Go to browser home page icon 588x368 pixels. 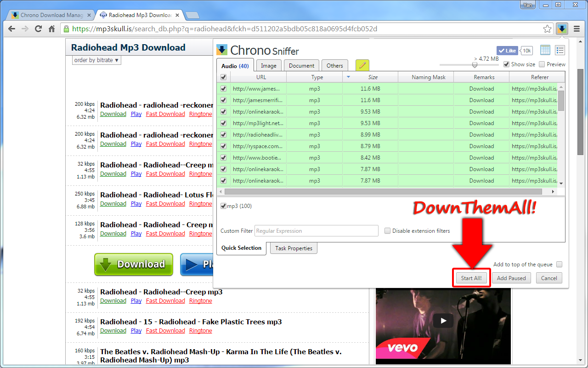(x=52, y=29)
